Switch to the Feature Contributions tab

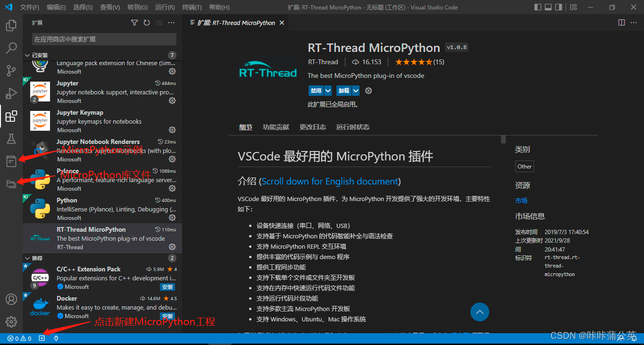pos(276,127)
